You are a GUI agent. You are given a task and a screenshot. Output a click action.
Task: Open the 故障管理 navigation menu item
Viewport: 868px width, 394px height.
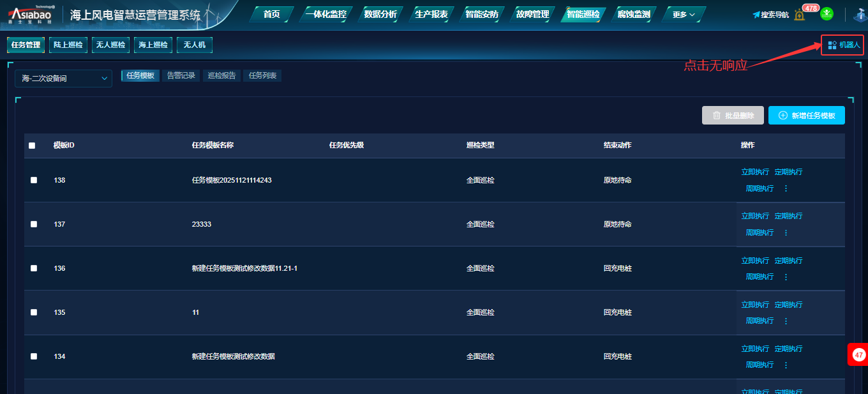tap(532, 15)
